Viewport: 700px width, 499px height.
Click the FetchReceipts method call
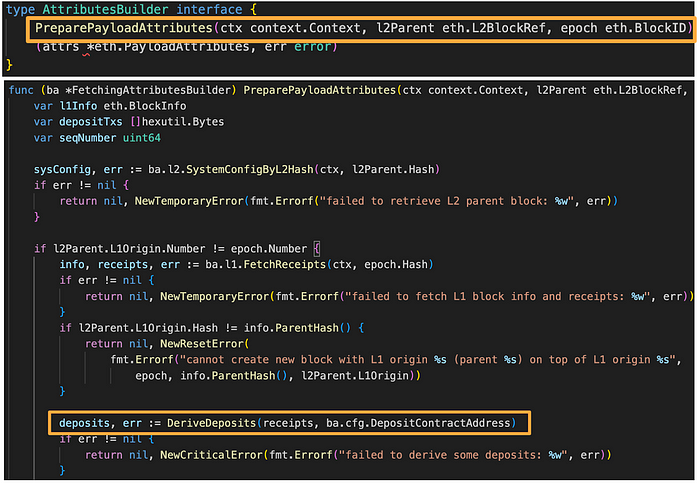(x=285, y=265)
